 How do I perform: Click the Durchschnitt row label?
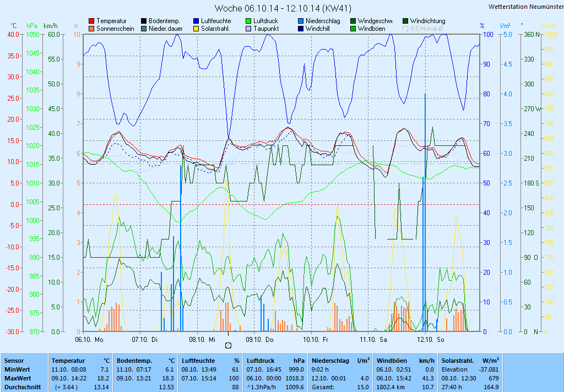coord(22,388)
